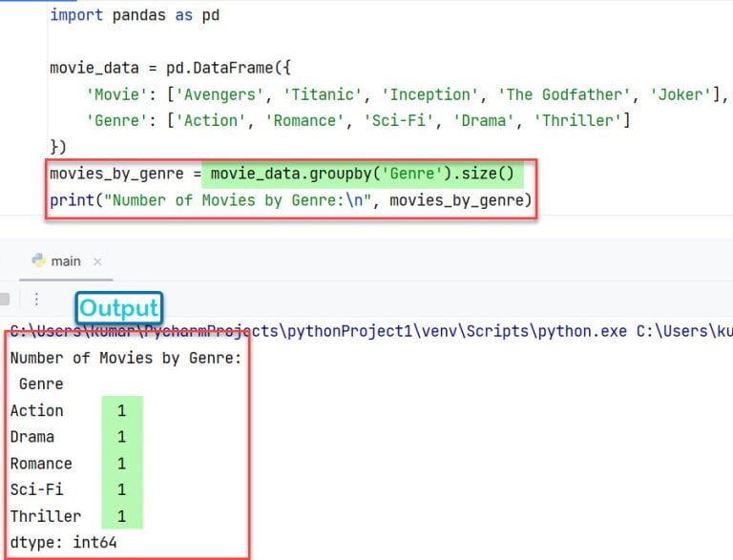Screen dimensions: 733x560
Task: Click the 'Action' row in output
Action: coord(69,411)
